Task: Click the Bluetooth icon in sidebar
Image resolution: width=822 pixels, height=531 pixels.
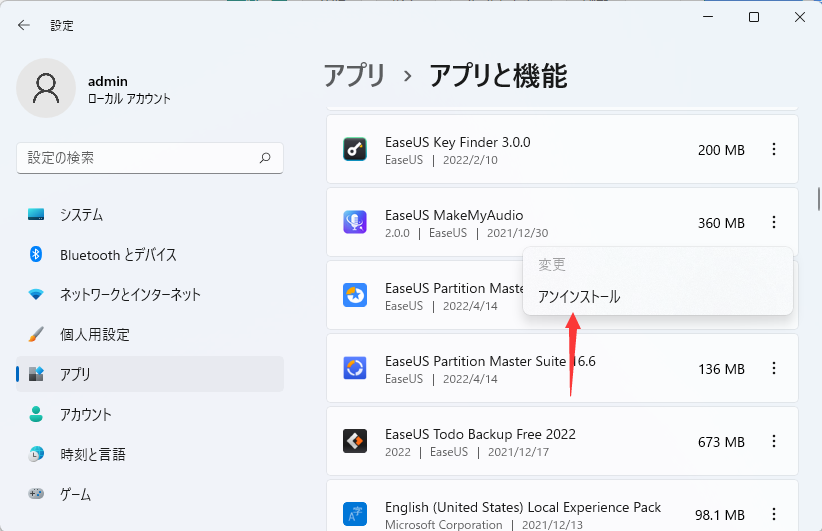Action: click(36, 254)
